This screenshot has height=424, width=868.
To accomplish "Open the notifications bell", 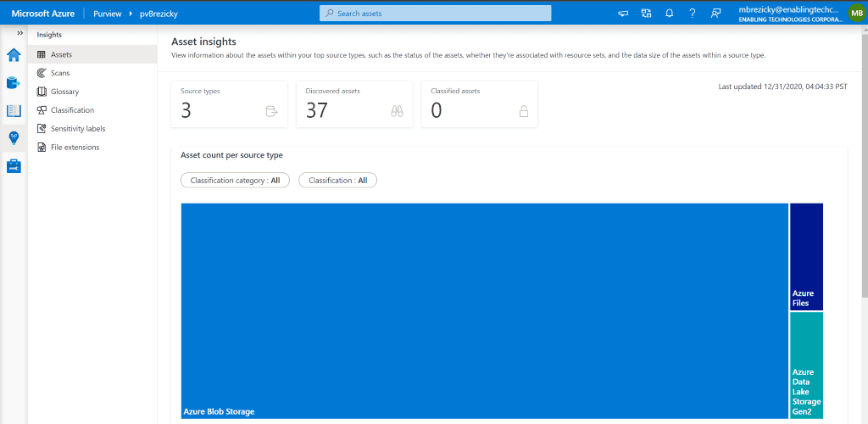I will click(670, 14).
